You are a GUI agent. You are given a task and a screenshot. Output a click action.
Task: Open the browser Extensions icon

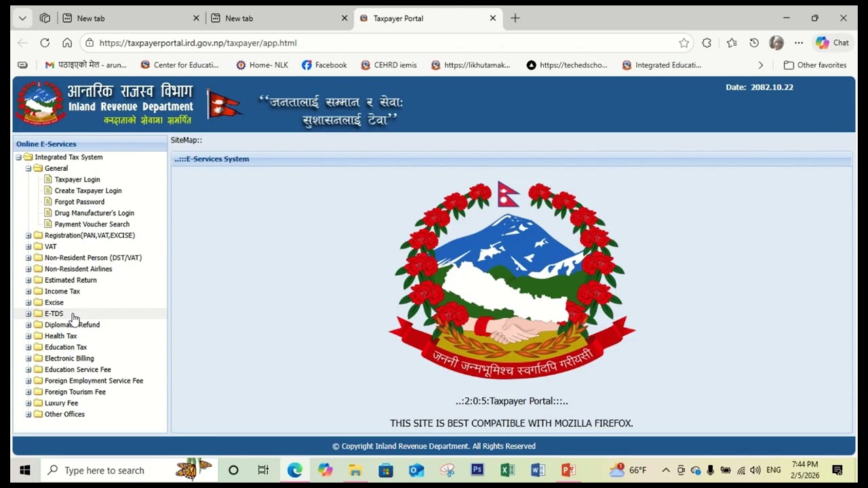point(707,43)
